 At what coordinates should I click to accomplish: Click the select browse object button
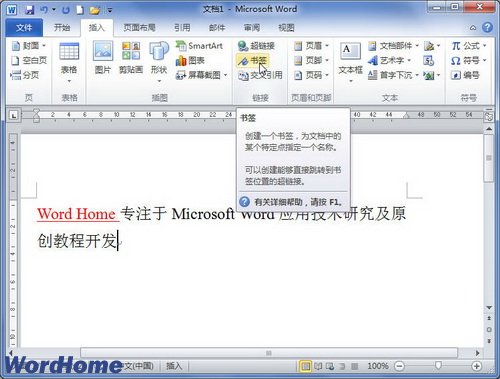(489, 330)
